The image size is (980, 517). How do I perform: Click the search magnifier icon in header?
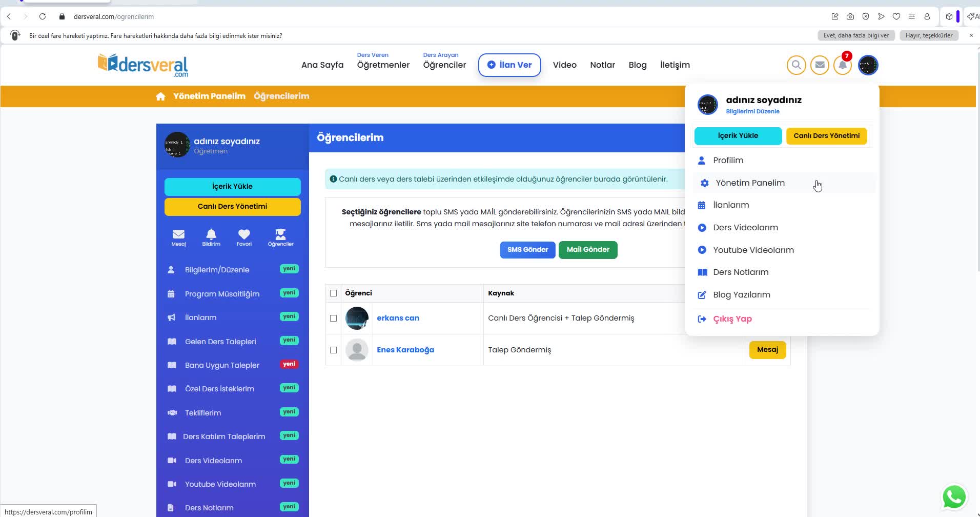click(x=796, y=65)
